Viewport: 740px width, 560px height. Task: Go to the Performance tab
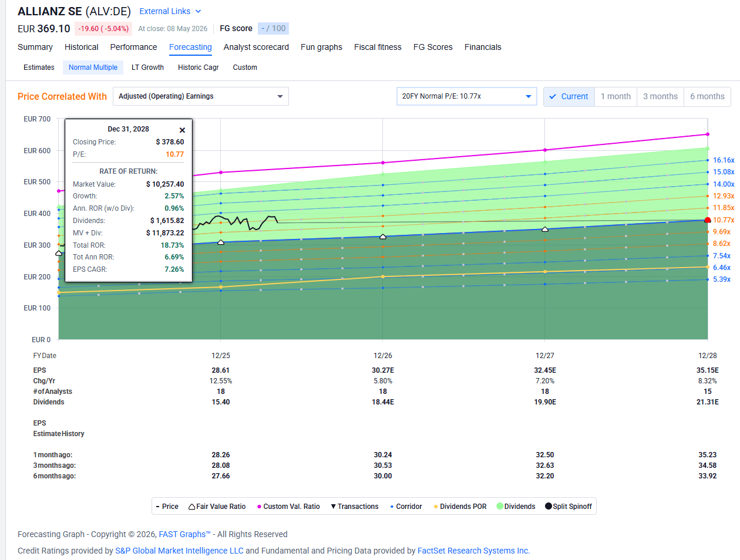tap(134, 47)
